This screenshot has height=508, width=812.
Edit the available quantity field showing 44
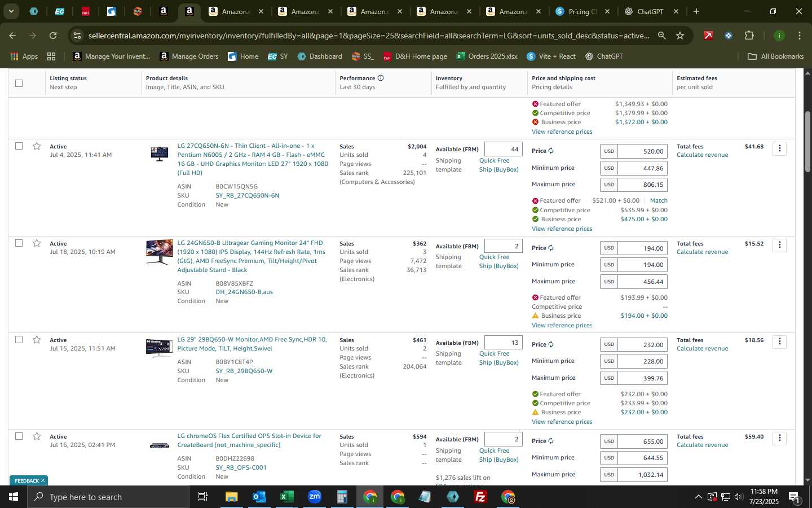click(x=503, y=149)
